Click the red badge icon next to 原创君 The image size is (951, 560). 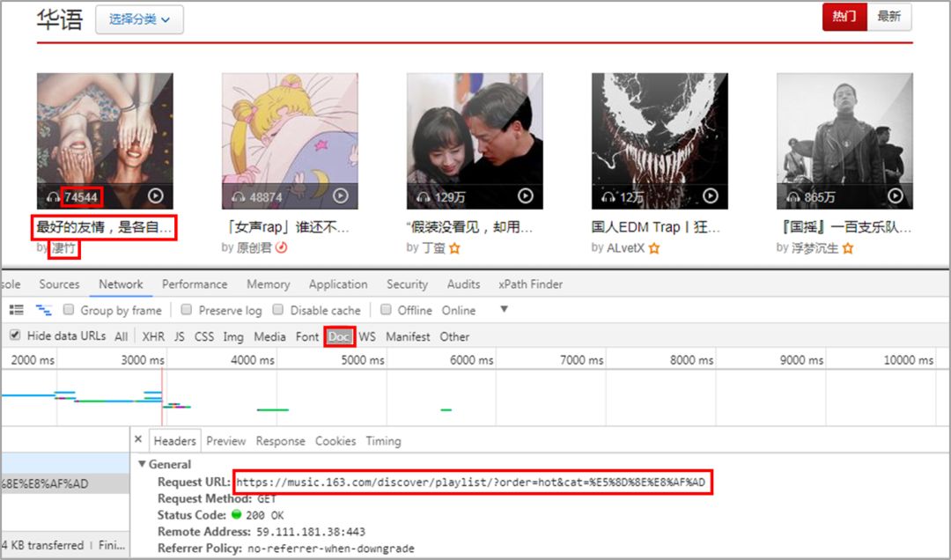pos(282,247)
